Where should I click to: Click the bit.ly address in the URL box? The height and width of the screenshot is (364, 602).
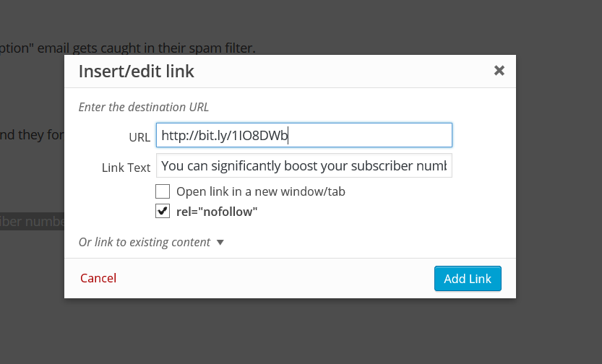coord(225,135)
